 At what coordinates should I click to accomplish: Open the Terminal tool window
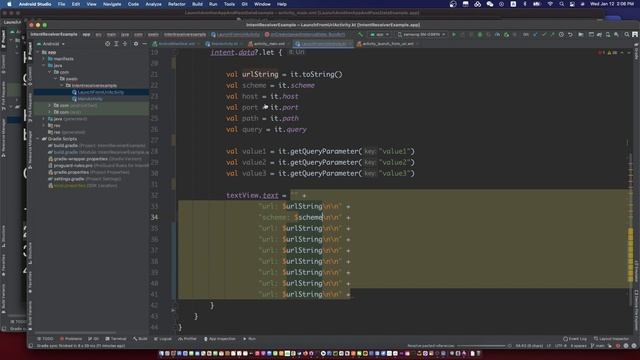point(116,339)
